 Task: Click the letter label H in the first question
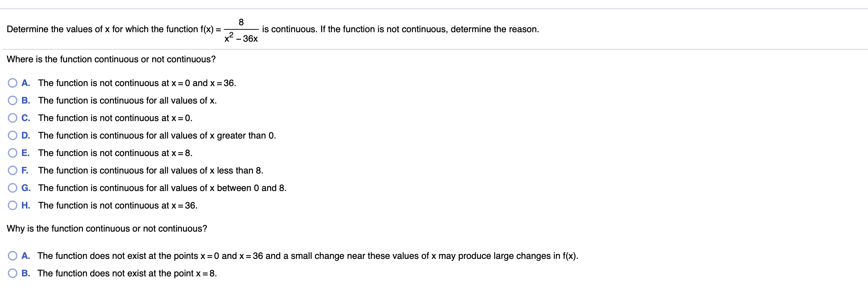(26, 205)
